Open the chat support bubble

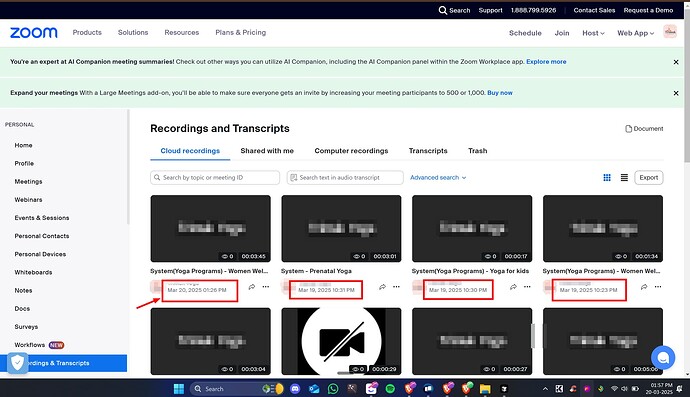coord(663,357)
